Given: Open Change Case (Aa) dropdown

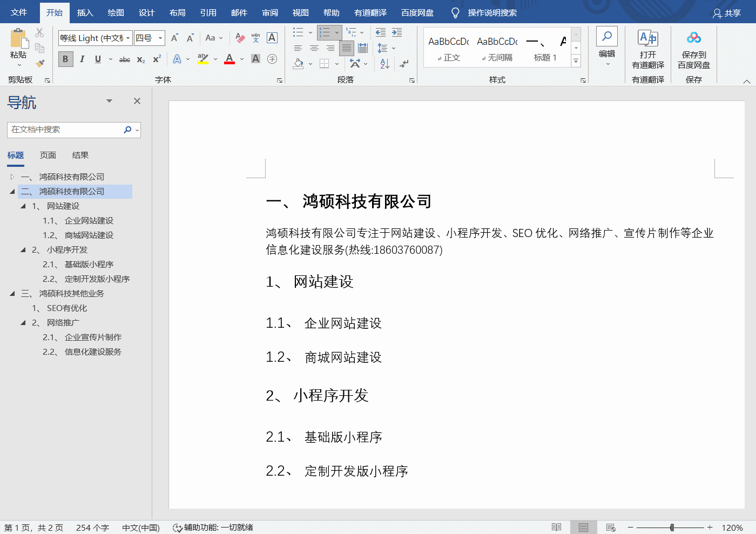Looking at the screenshot, I should [214, 38].
